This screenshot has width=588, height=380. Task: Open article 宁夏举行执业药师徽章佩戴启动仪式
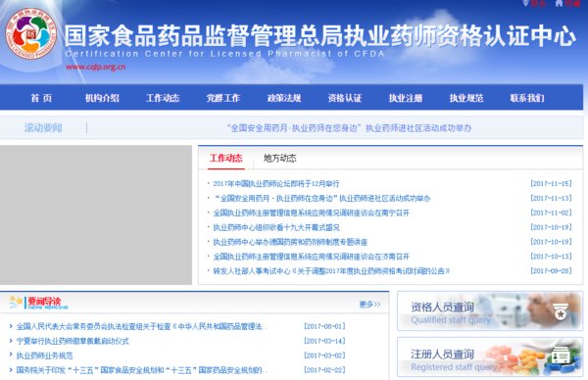pyautogui.click(x=73, y=341)
